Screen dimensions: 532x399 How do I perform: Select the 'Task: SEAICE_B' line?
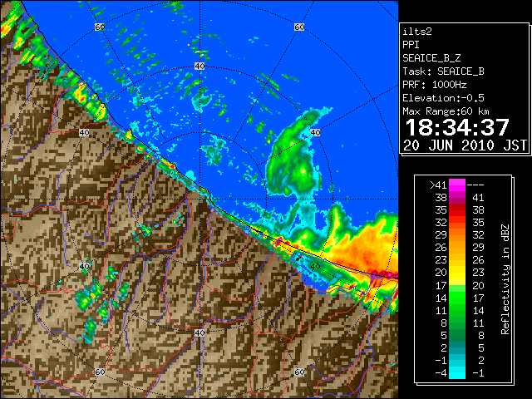pyautogui.click(x=443, y=71)
